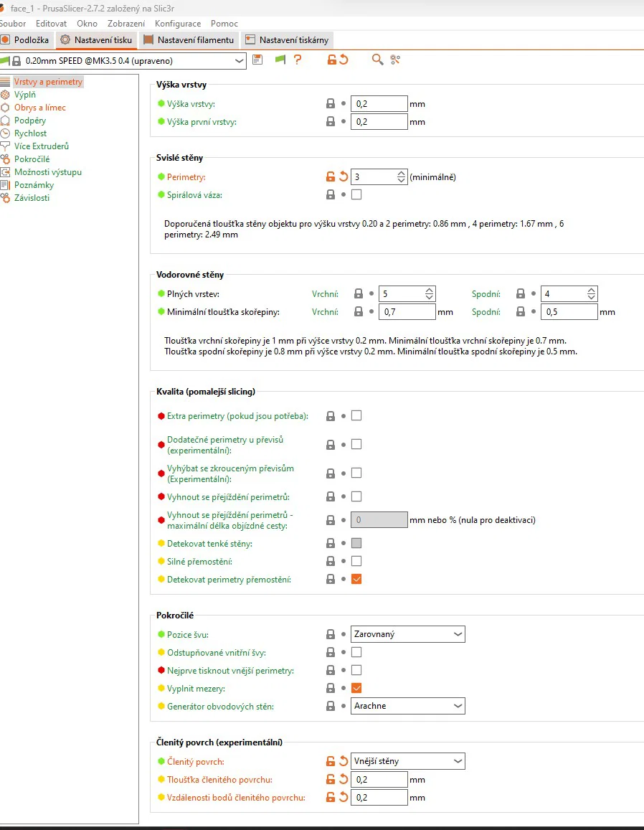Click the green flag compare presets icon
Image resolution: width=644 pixels, height=830 pixels.
coord(280,60)
